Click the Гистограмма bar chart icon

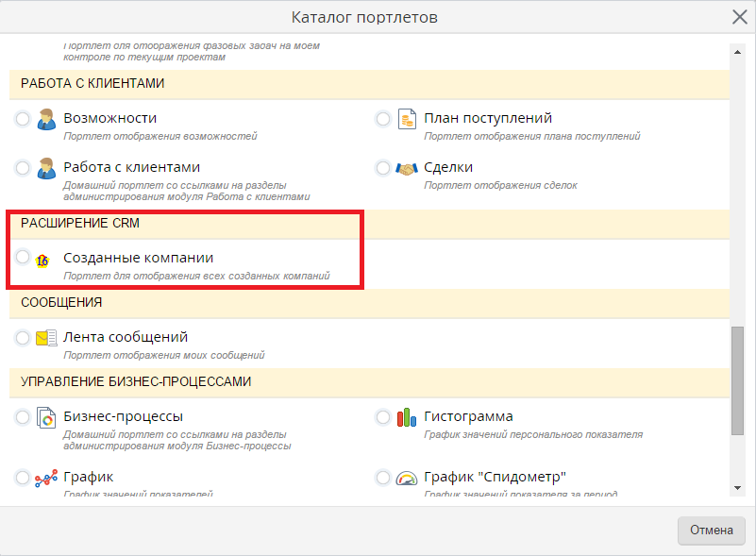pyautogui.click(x=407, y=418)
